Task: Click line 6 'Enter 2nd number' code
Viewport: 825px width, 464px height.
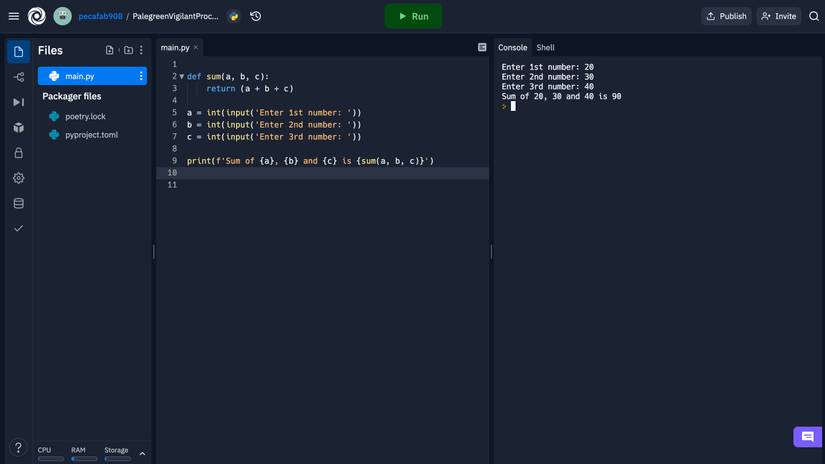Action: click(274, 125)
